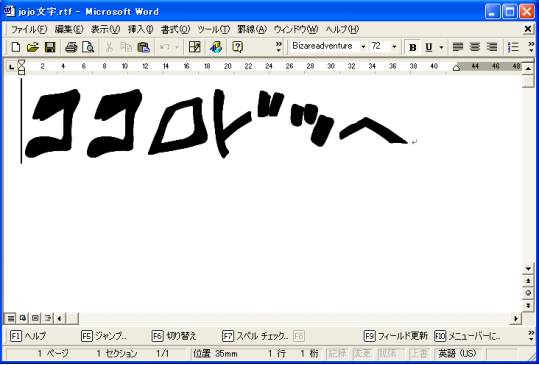Open the ウィンドウ(W) menu

(x=296, y=30)
